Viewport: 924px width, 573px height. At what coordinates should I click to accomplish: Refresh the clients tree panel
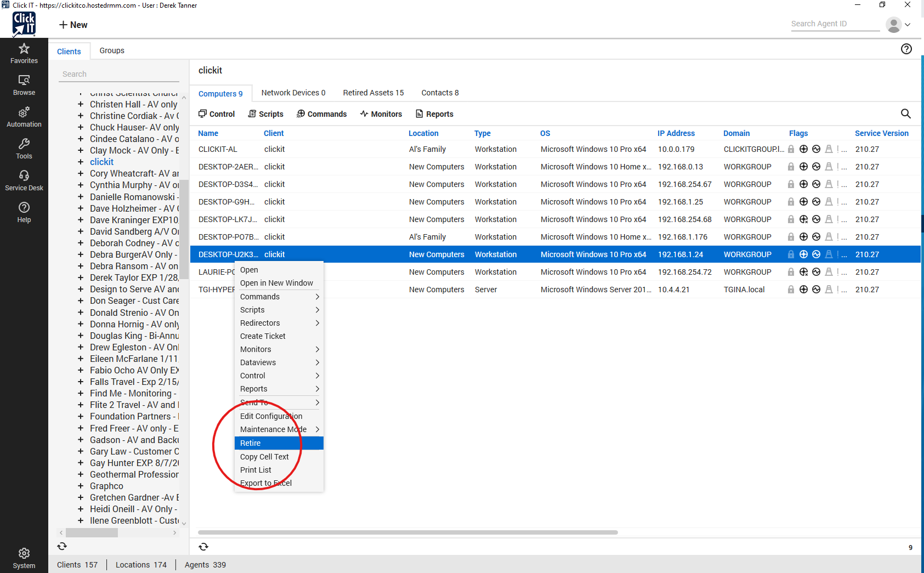pos(62,546)
